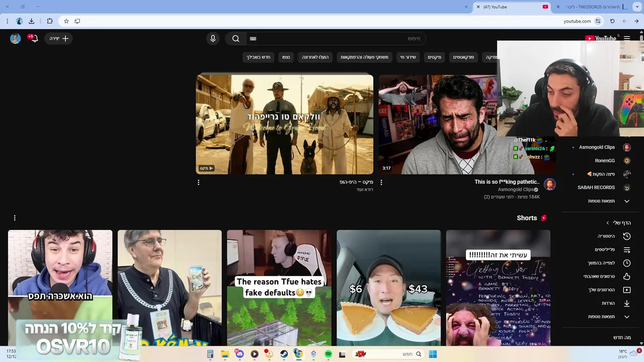Open History from the sidebar
Screen dimensions: 644x362
click(x=613, y=236)
